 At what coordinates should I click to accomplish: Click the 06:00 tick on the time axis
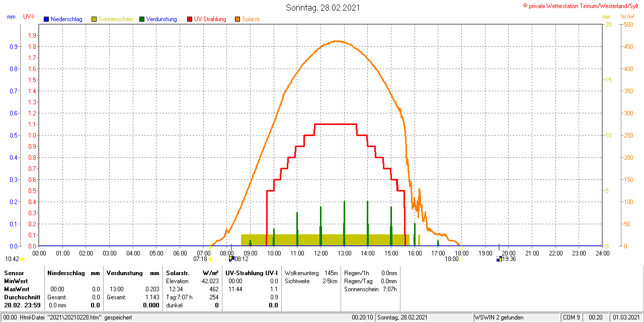click(180, 252)
